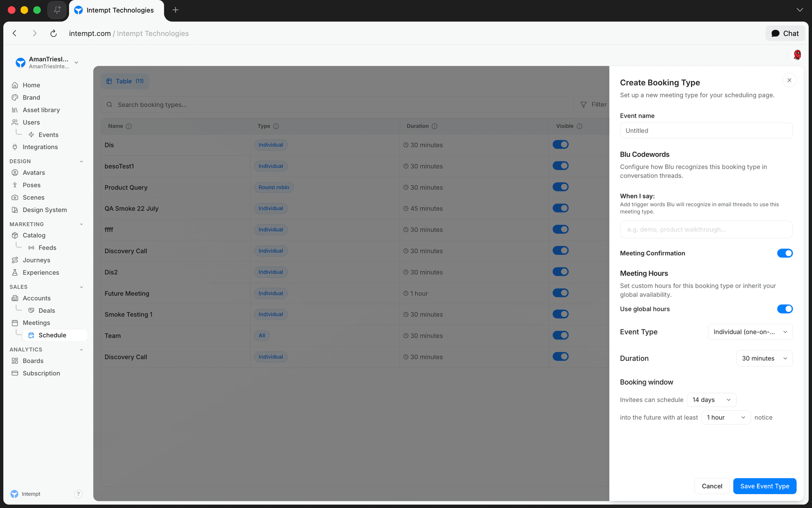Screen dimensions: 812x508
Task: Click the Subscription card icon
Action: coord(15,373)
